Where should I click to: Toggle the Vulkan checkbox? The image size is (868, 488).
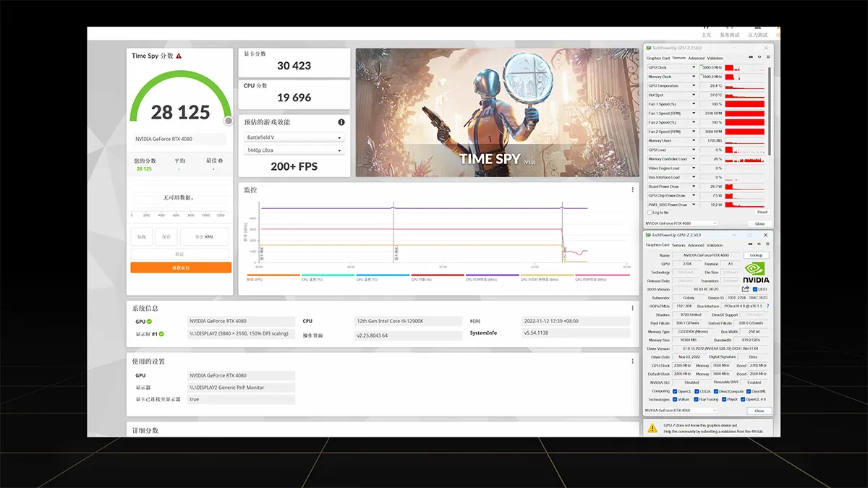(675, 399)
